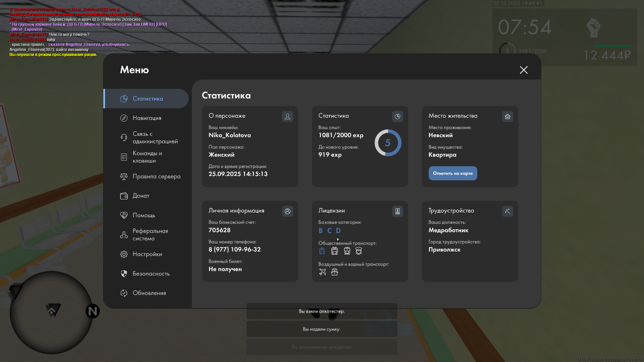Click the pie chart icon in Статистика card
The width and height of the screenshot is (644, 362).
point(397,116)
